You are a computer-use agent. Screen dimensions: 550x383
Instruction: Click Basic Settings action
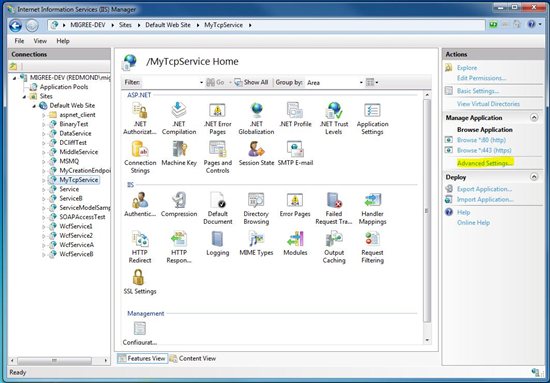[x=478, y=91]
